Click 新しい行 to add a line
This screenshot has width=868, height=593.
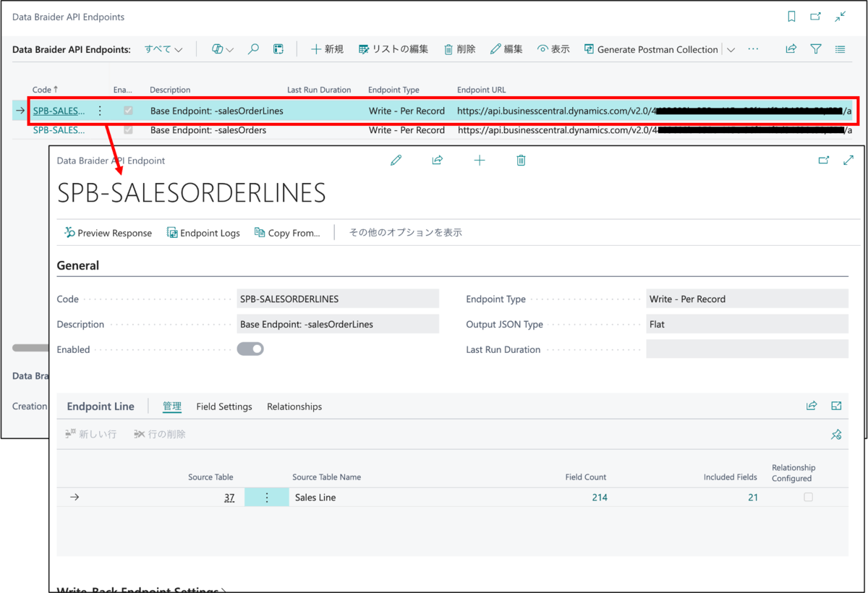(x=91, y=434)
